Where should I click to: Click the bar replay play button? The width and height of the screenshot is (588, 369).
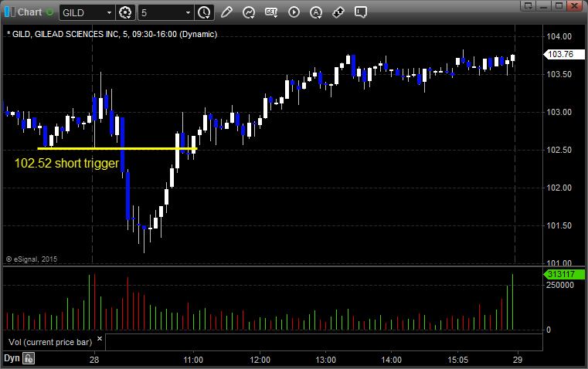tap(294, 12)
